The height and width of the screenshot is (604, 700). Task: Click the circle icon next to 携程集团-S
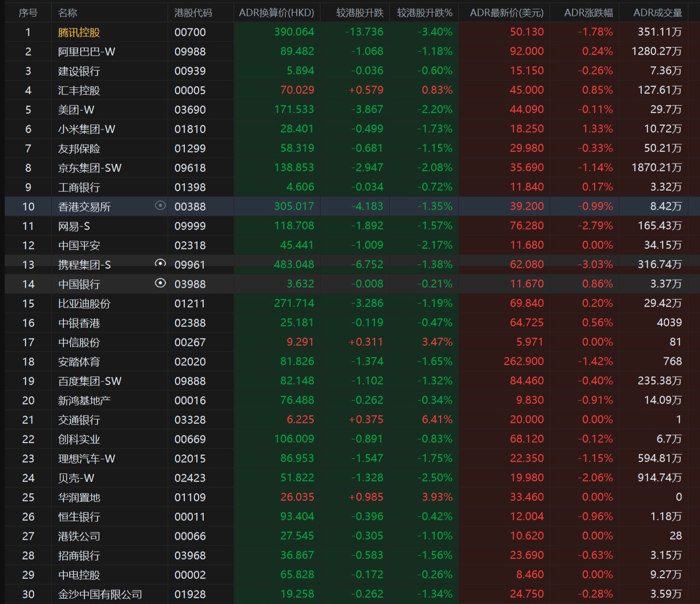pyautogui.click(x=160, y=263)
